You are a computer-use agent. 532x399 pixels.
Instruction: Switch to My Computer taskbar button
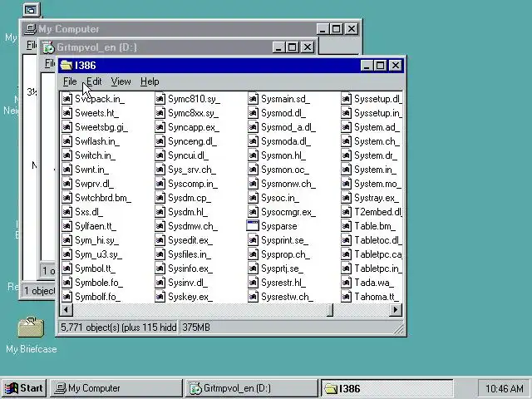[x=116, y=388]
